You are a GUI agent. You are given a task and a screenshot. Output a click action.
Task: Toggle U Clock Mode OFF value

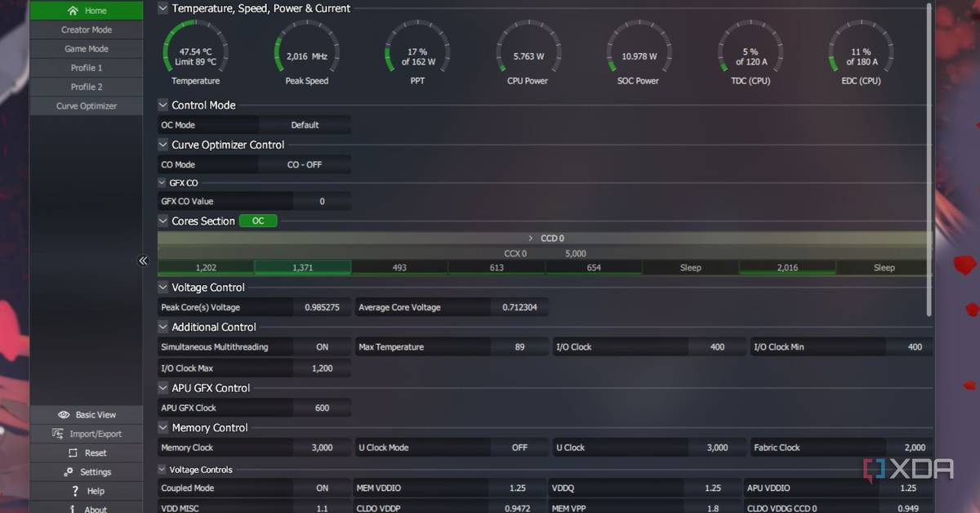(520, 448)
